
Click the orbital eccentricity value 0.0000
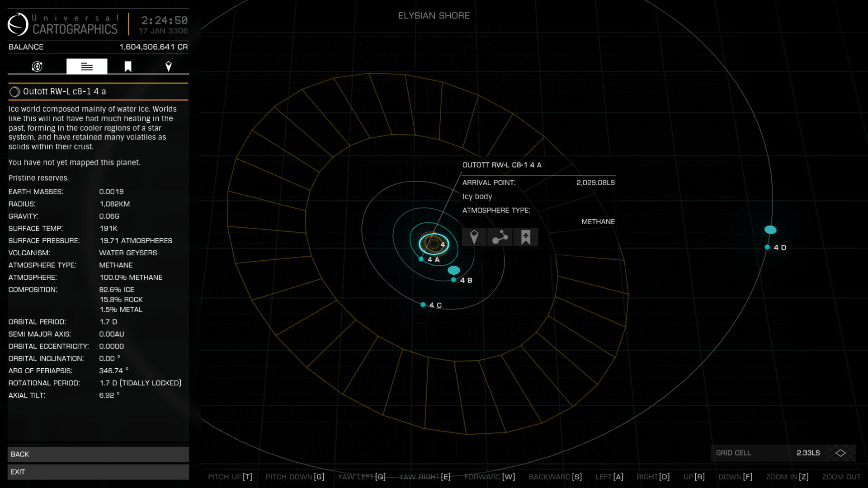click(111, 346)
